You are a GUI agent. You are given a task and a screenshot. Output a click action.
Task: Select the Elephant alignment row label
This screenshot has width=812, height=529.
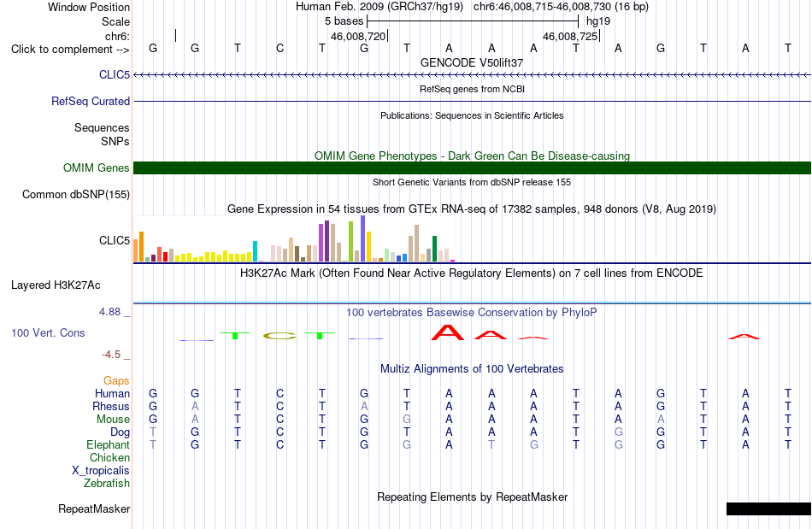[x=108, y=445]
